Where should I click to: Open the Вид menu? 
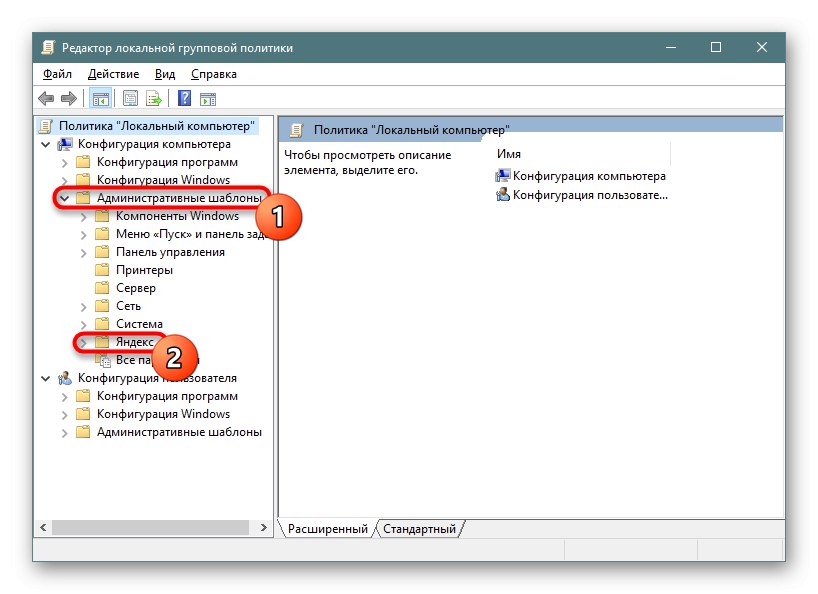(x=165, y=74)
